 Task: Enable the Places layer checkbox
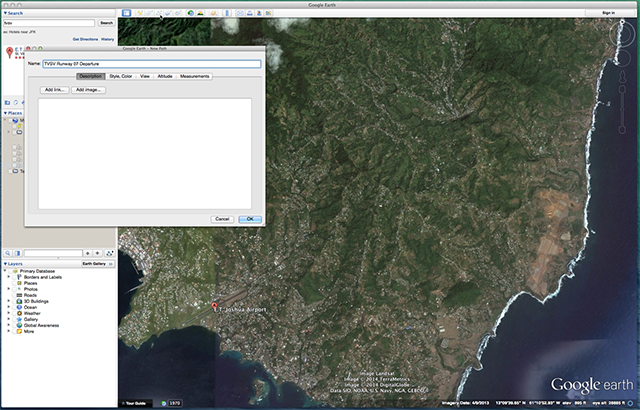[13, 283]
